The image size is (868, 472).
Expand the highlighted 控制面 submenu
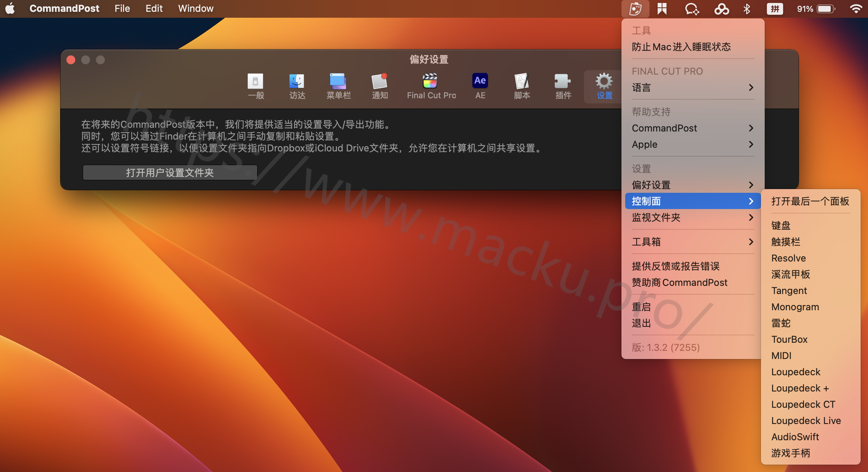point(693,201)
